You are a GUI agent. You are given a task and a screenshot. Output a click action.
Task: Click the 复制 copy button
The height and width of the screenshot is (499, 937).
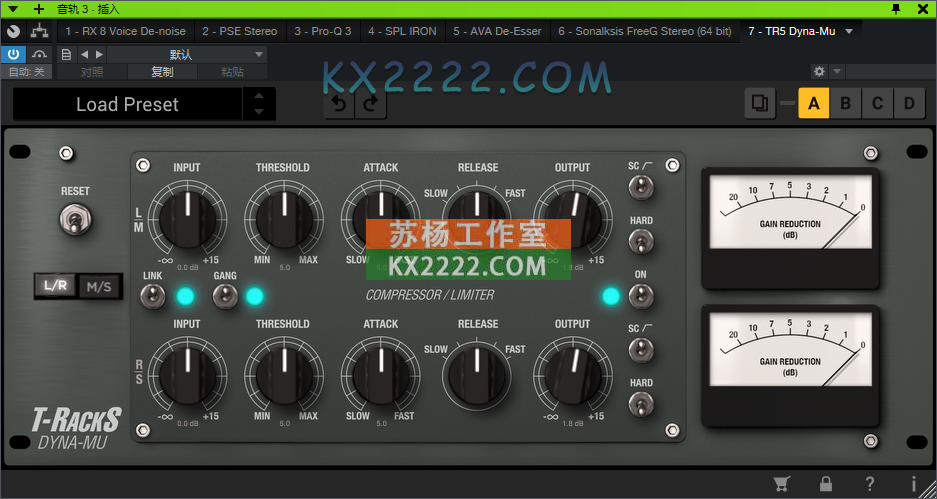(x=162, y=72)
